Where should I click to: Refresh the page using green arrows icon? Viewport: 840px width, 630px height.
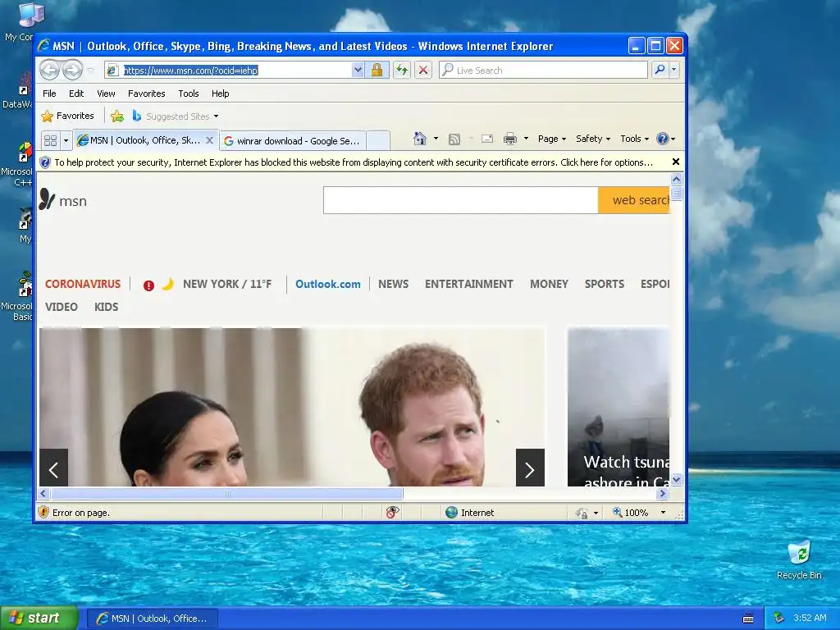402,71
